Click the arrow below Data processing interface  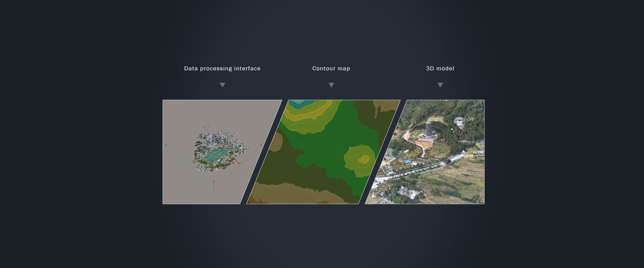click(x=222, y=85)
